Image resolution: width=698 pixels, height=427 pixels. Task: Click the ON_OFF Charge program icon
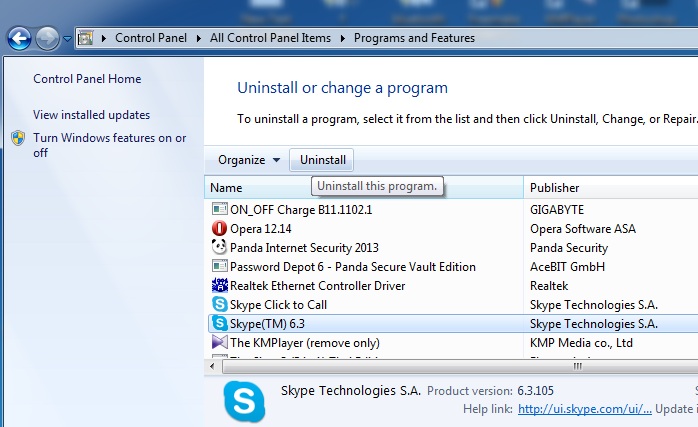pyautogui.click(x=220, y=209)
